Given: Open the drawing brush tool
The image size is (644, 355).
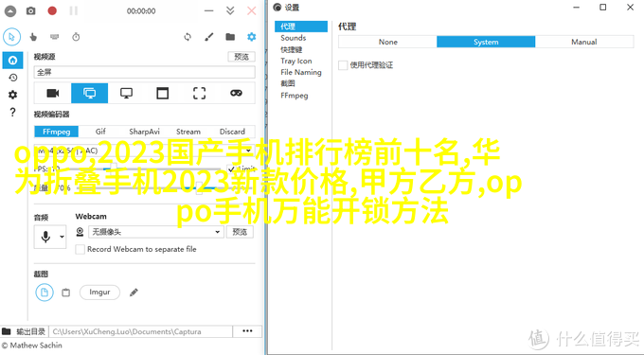Looking at the screenshot, I should point(209,37).
